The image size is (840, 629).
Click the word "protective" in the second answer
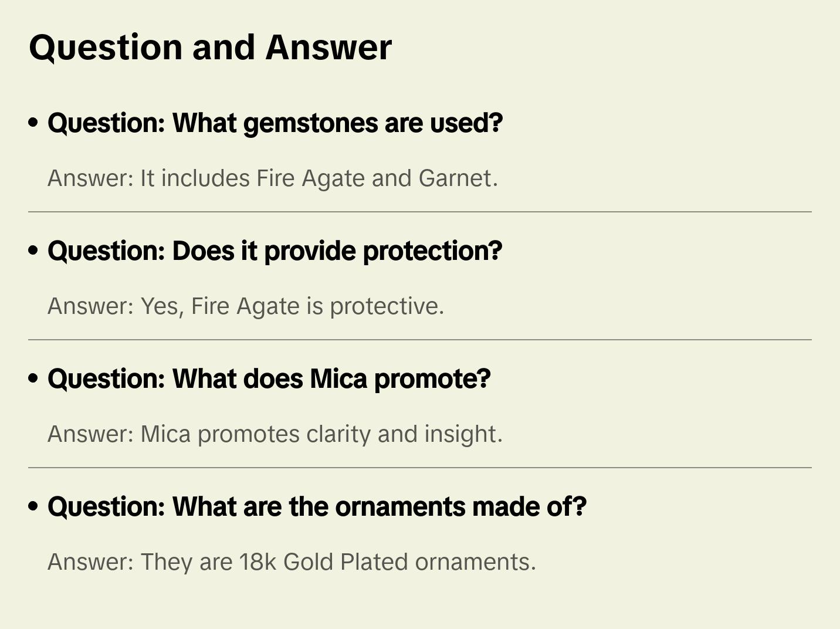pyautogui.click(x=384, y=306)
